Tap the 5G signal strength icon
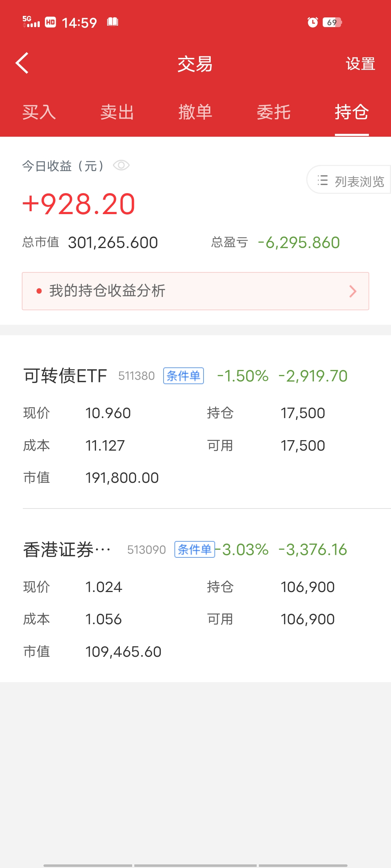The image size is (391, 868). click(31, 22)
